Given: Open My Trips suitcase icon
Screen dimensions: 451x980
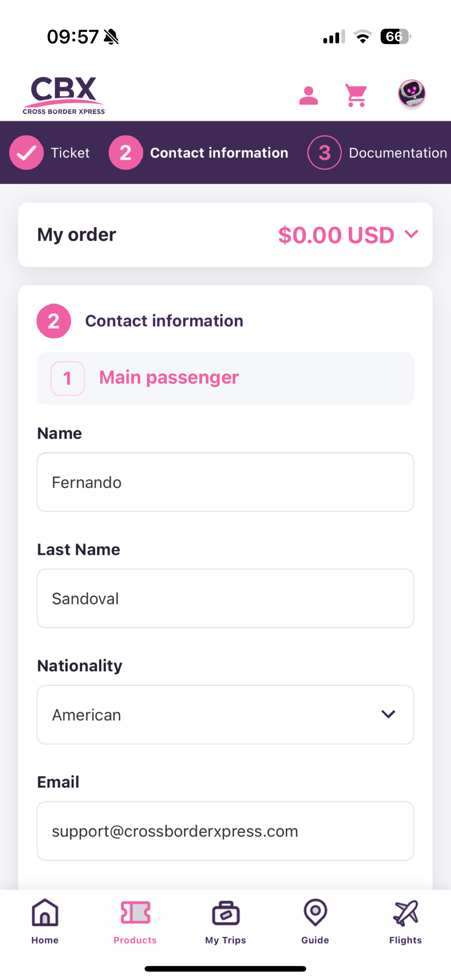Looking at the screenshot, I should [225, 913].
